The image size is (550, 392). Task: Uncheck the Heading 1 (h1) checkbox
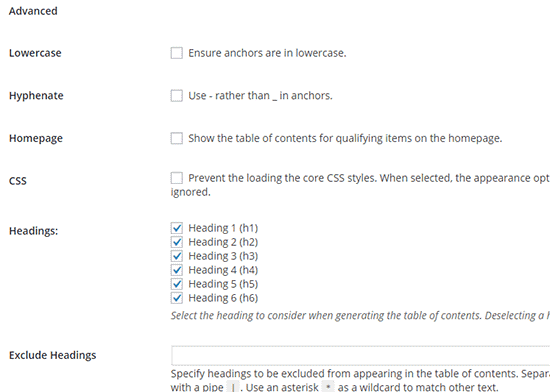(x=176, y=228)
